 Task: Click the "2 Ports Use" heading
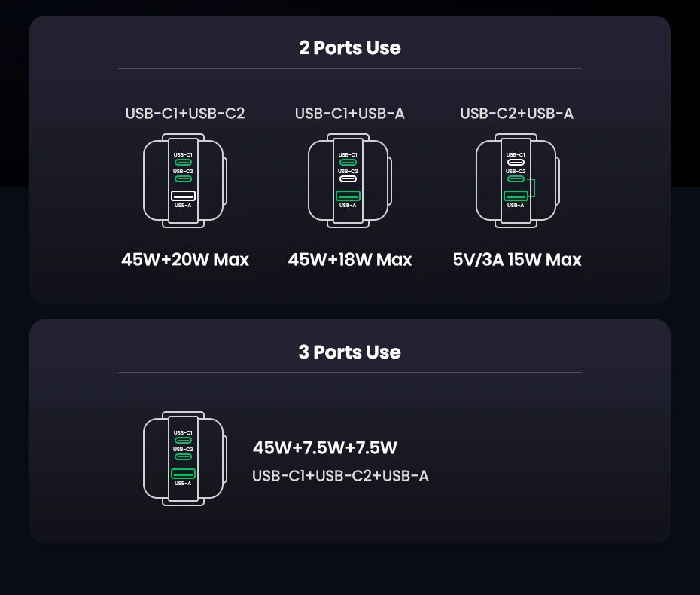point(349,48)
